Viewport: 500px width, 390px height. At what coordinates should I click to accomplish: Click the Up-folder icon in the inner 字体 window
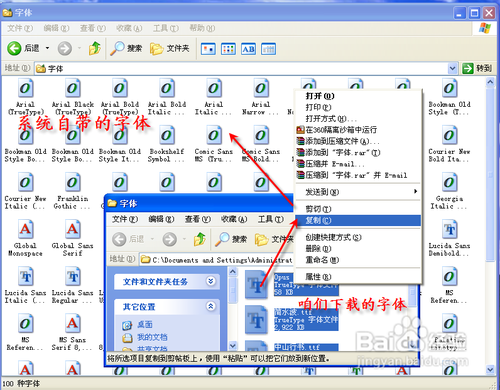tap(200, 239)
